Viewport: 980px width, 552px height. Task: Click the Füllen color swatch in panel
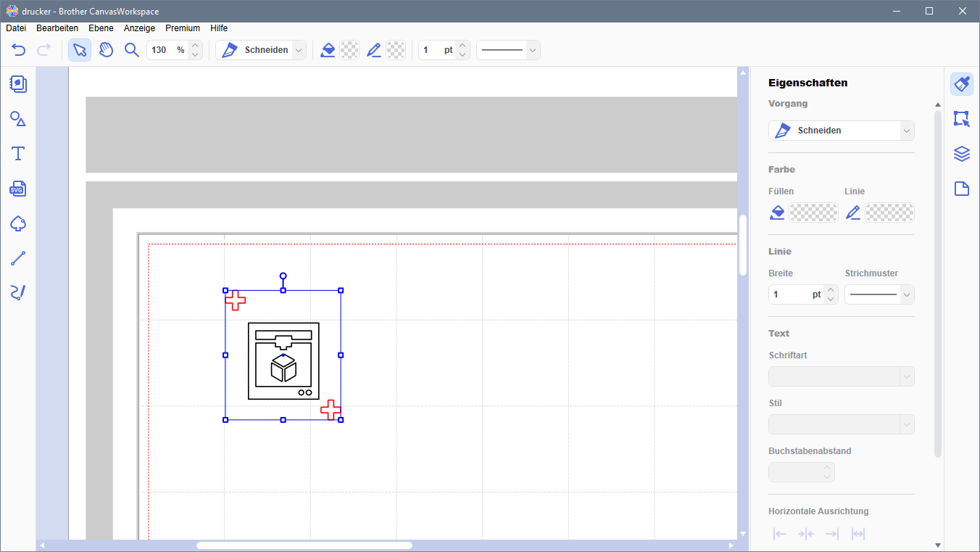(x=813, y=213)
